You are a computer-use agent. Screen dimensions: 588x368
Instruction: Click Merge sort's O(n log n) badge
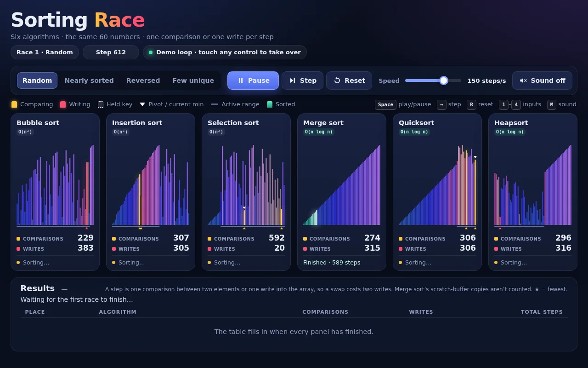(318, 132)
